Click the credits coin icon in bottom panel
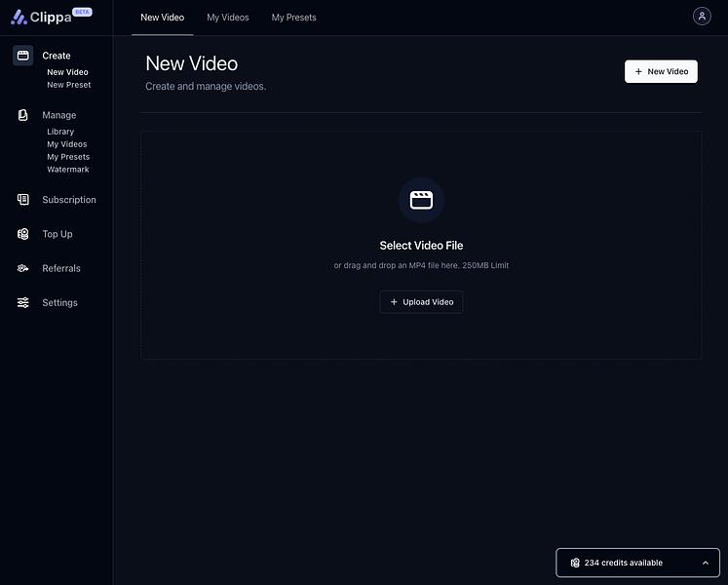Viewport: 728px width, 585px height. coord(575,563)
